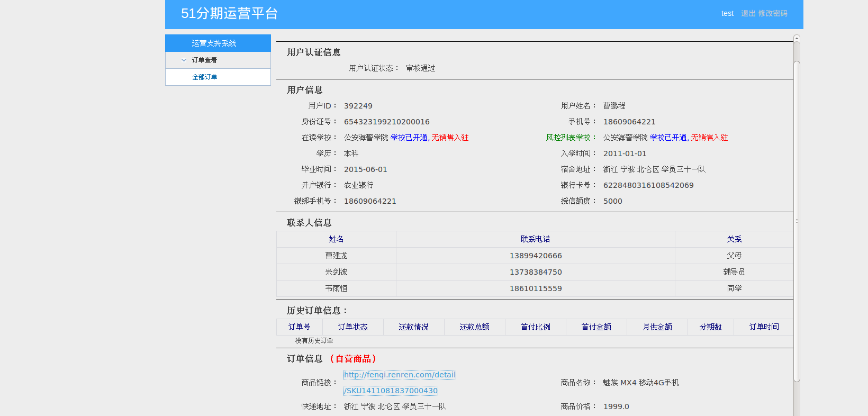Click the 还款情况 column header

pos(413,327)
